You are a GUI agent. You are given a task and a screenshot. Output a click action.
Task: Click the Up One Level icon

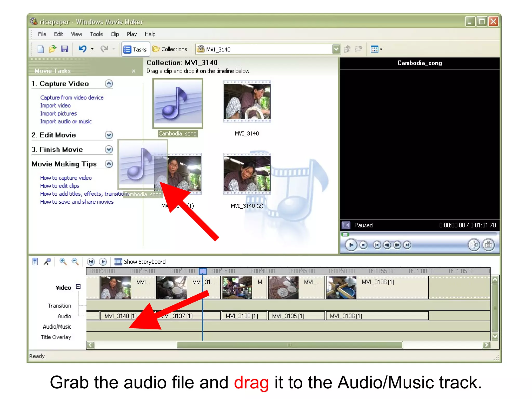tap(347, 49)
